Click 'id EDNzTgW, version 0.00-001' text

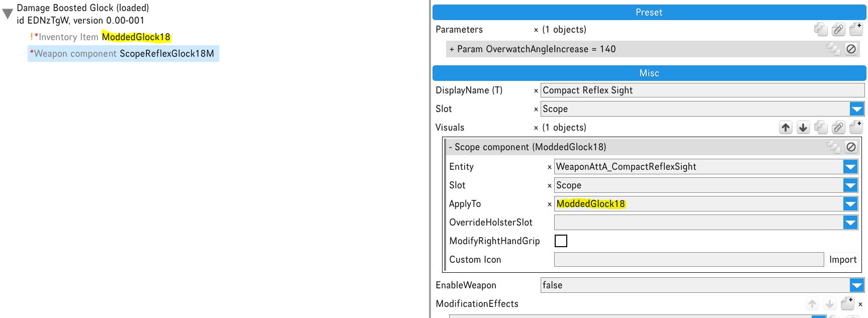[80, 21]
